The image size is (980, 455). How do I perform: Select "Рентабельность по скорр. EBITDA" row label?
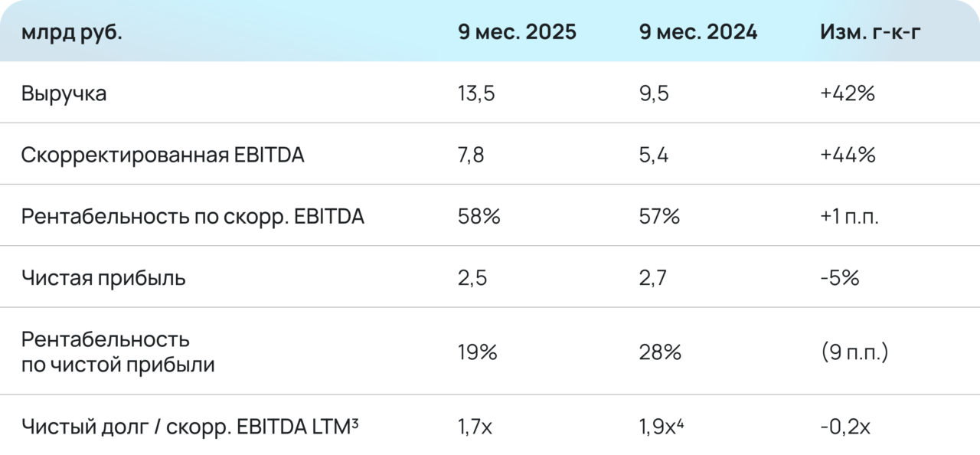193,217
